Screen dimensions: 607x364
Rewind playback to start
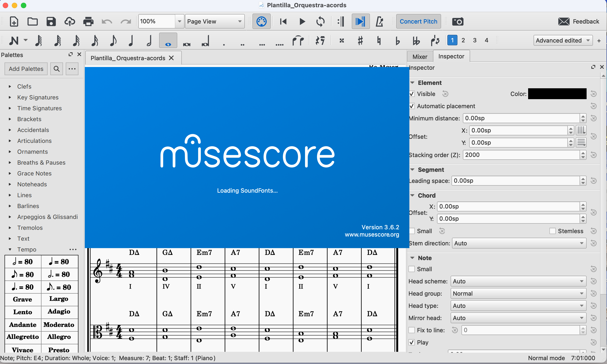click(x=283, y=22)
